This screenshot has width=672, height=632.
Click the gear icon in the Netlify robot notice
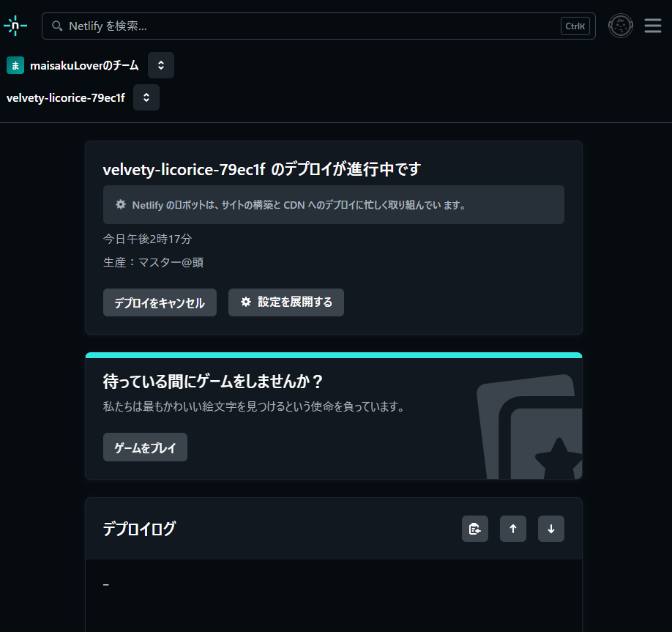coord(121,204)
